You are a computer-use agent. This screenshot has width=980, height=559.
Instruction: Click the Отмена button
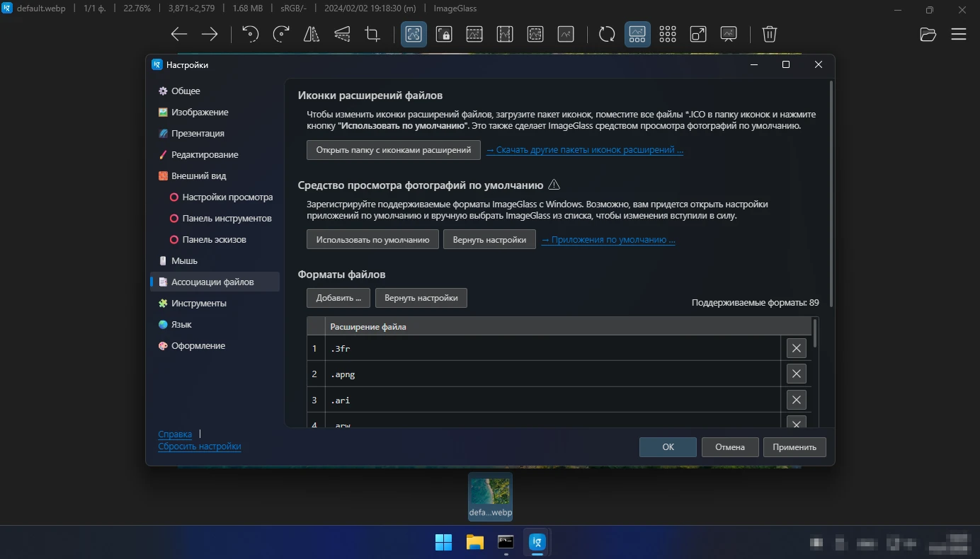coord(730,447)
